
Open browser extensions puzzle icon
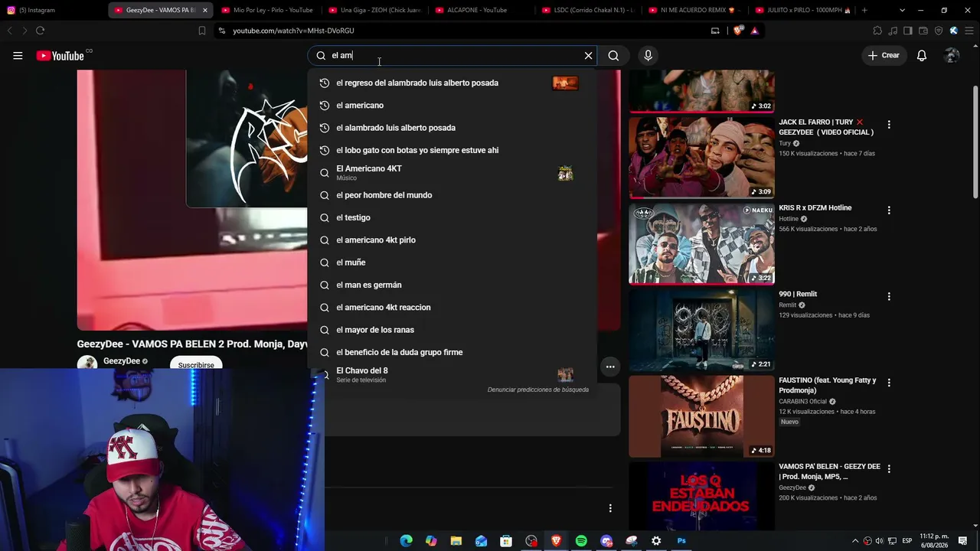click(877, 31)
